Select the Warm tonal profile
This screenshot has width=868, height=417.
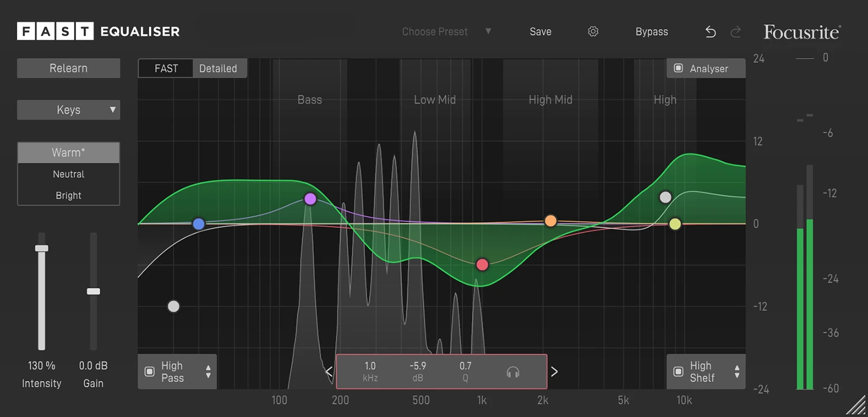(69, 153)
